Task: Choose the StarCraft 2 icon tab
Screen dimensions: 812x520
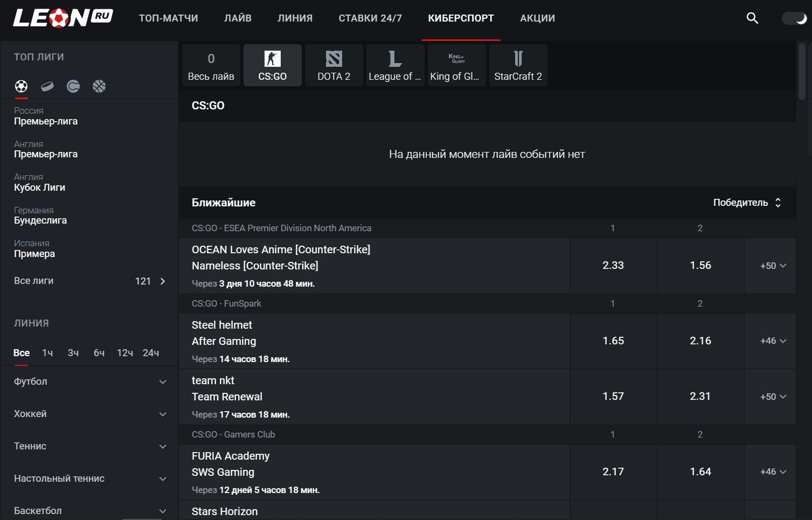Action: click(x=518, y=65)
